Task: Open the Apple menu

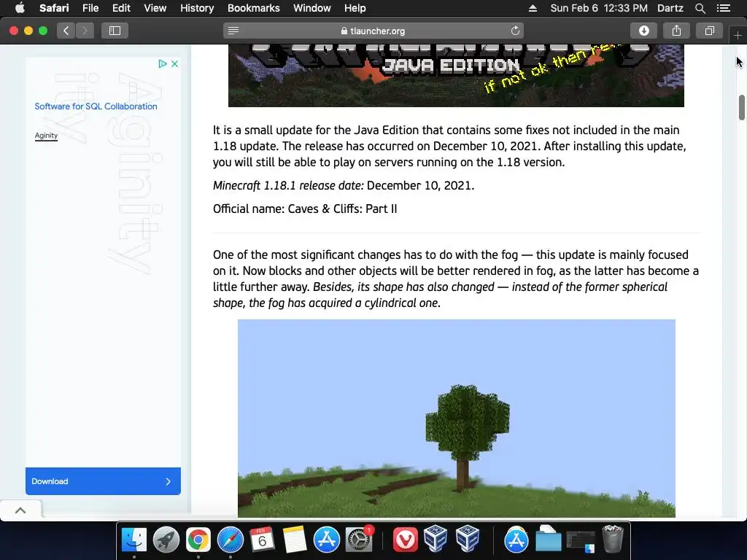Action: [x=20, y=8]
